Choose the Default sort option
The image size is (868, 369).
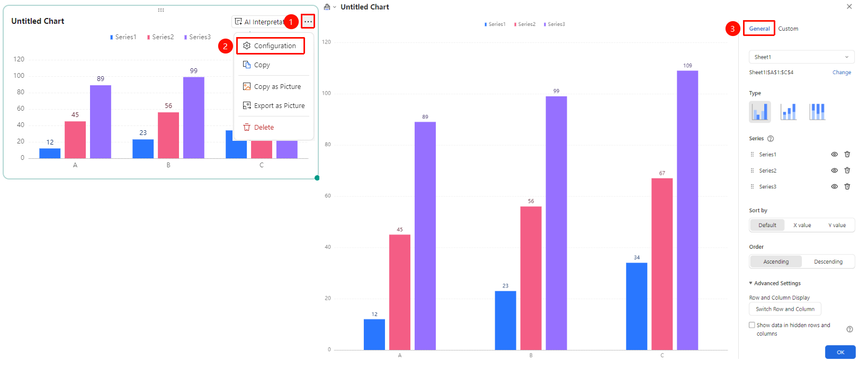click(x=767, y=225)
